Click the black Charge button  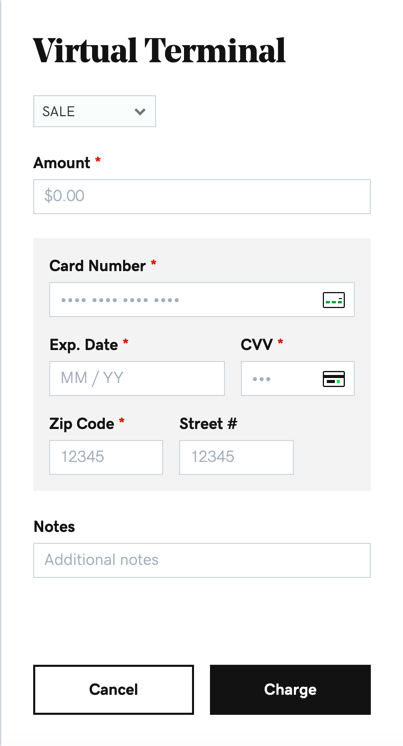click(x=290, y=690)
